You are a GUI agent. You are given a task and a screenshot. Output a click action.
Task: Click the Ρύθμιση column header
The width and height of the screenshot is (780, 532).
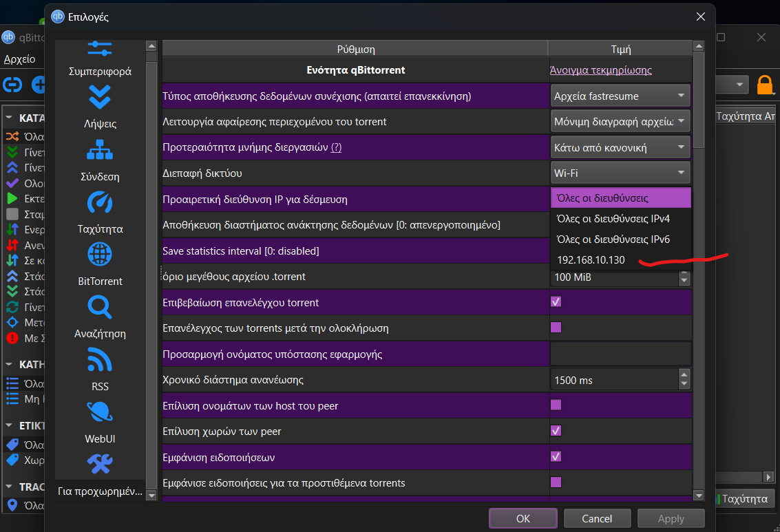pos(355,49)
